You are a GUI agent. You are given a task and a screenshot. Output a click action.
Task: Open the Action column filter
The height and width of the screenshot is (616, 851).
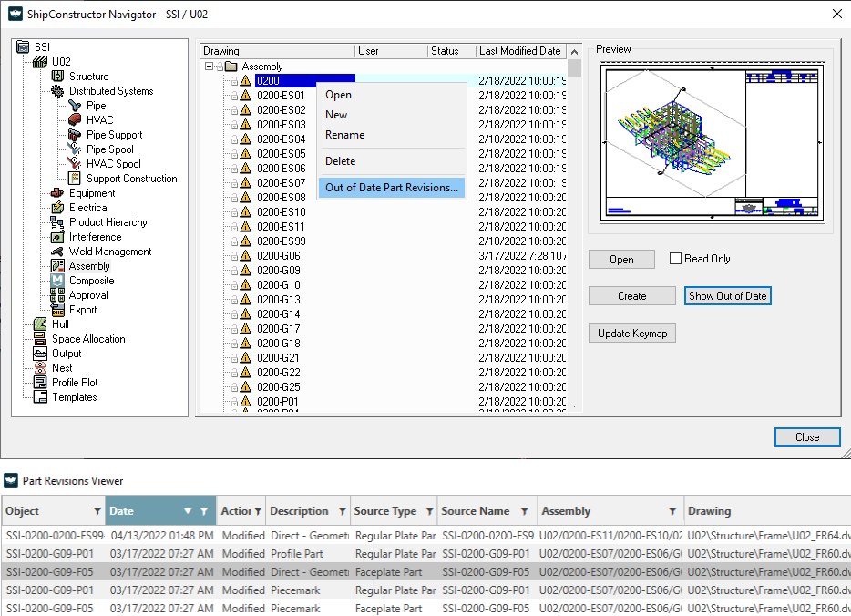[258, 511]
